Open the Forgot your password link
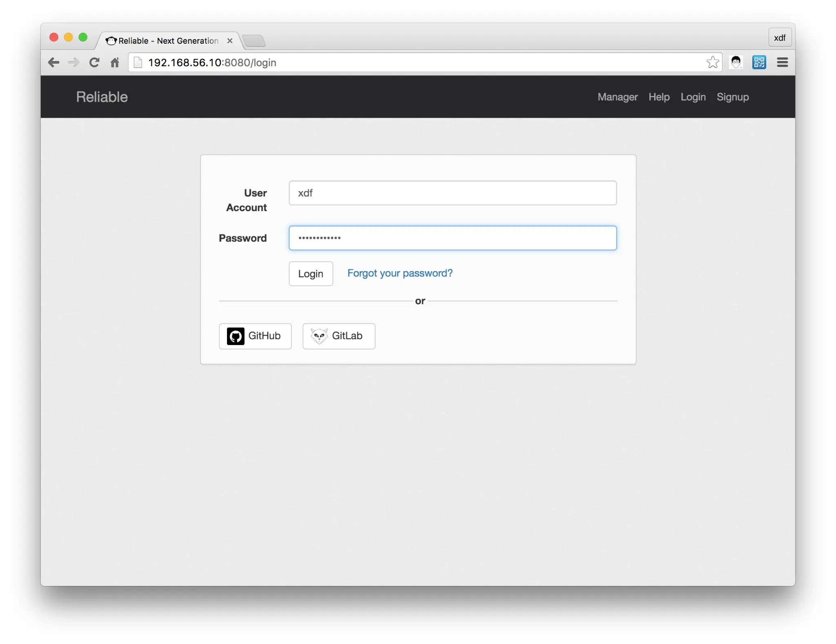 tap(400, 273)
